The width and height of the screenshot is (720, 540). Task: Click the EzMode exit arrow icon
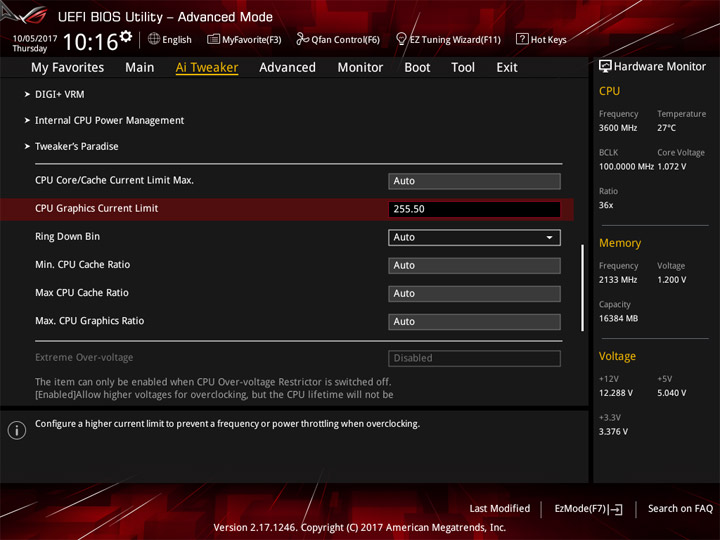pyautogui.click(x=616, y=509)
